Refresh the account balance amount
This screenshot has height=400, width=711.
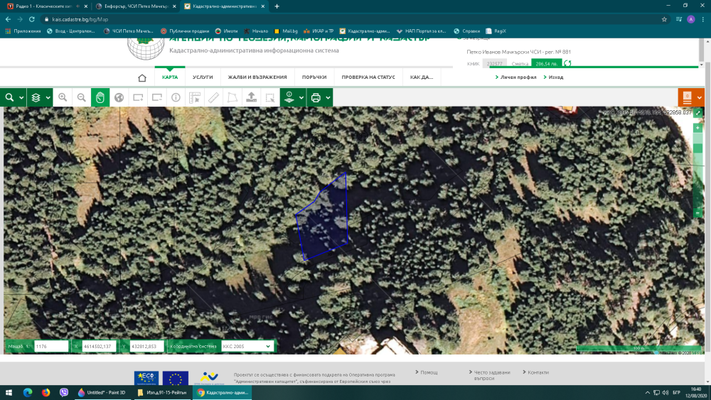[x=567, y=63]
